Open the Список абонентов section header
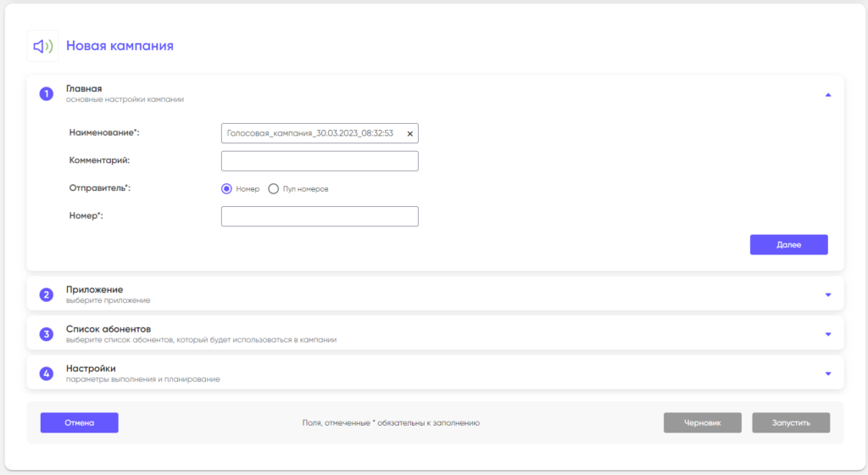The image size is (868, 475). click(x=108, y=329)
